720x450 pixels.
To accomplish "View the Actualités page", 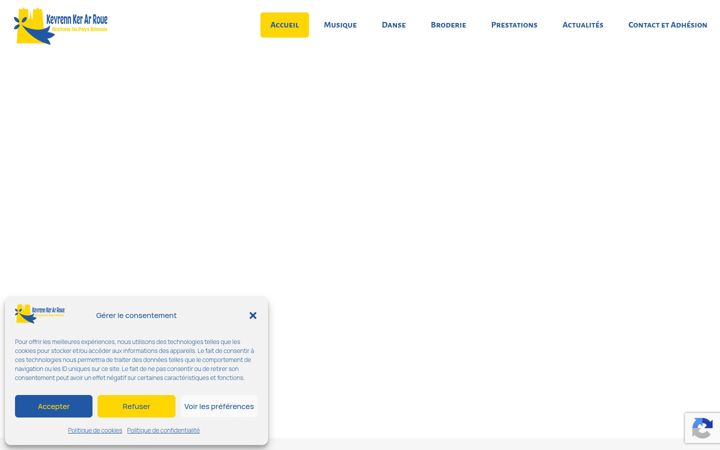I will 583,25.
